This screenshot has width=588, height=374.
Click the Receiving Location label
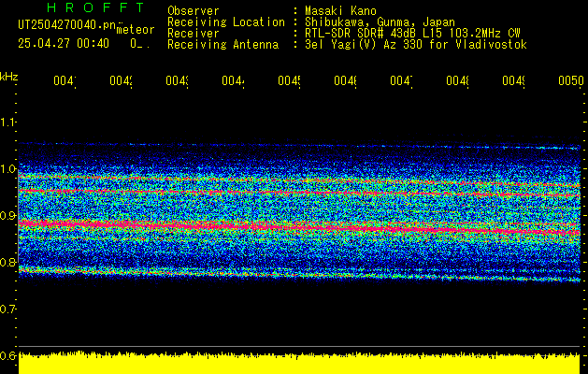pos(226,22)
